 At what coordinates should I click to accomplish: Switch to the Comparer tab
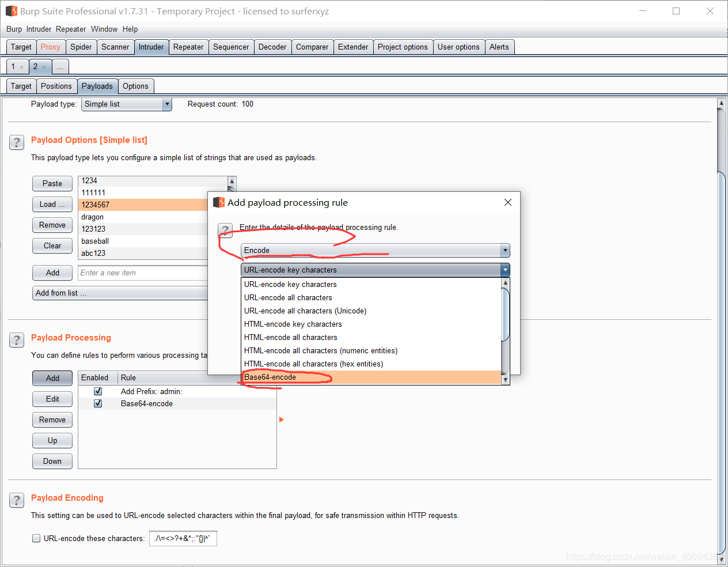(312, 47)
